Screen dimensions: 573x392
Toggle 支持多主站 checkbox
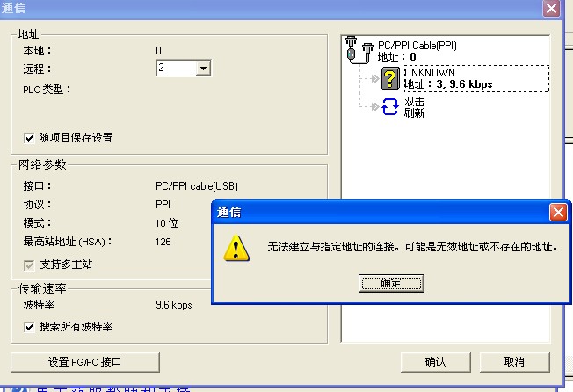tap(29, 265)
